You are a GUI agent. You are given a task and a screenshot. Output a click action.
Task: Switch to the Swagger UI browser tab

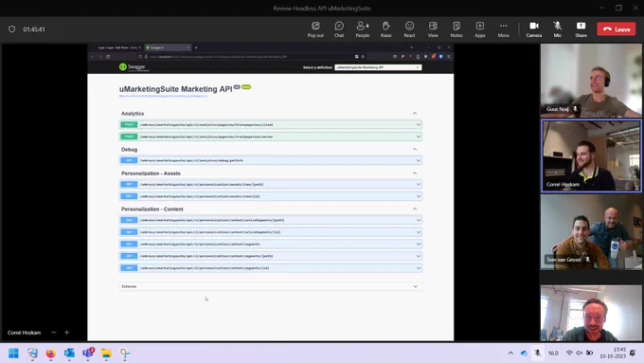[x=168, y=47]
